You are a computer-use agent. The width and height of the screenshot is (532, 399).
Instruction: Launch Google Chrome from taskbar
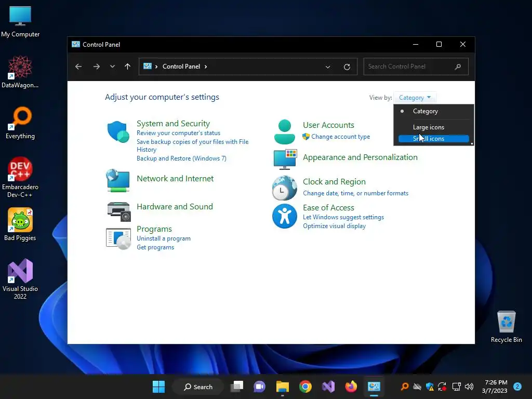point(305,387)
